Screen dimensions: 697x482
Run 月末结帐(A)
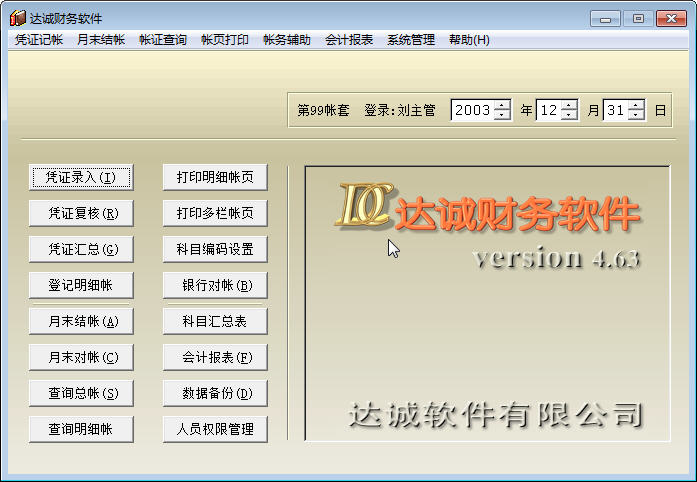click(81, 321)
